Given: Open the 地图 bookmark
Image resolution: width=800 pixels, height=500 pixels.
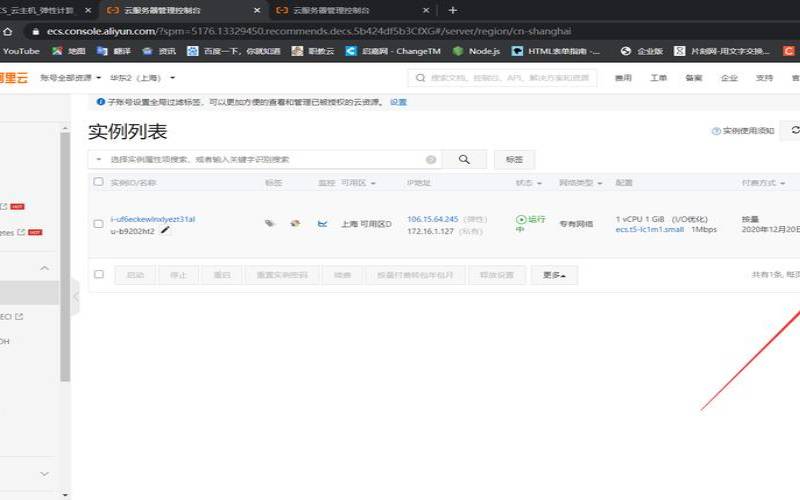Looking at the screenshot, I should 69,51.
